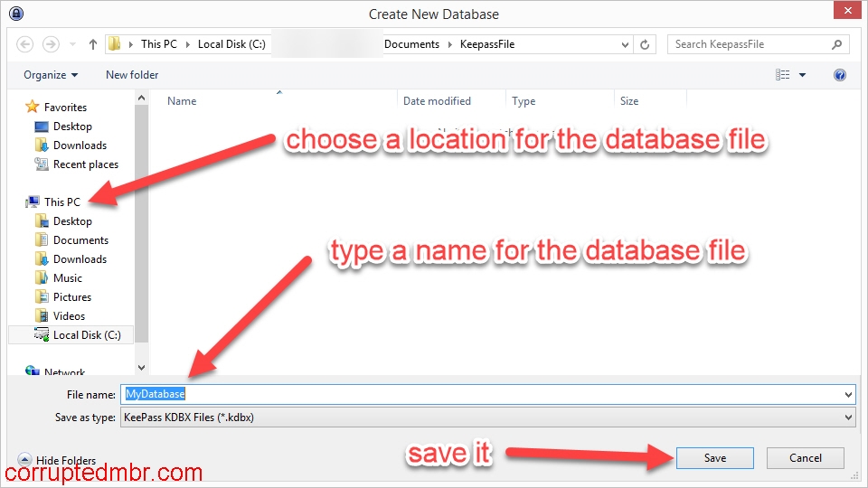
Task: Open the Organize menu
Action: pos(51,75)
